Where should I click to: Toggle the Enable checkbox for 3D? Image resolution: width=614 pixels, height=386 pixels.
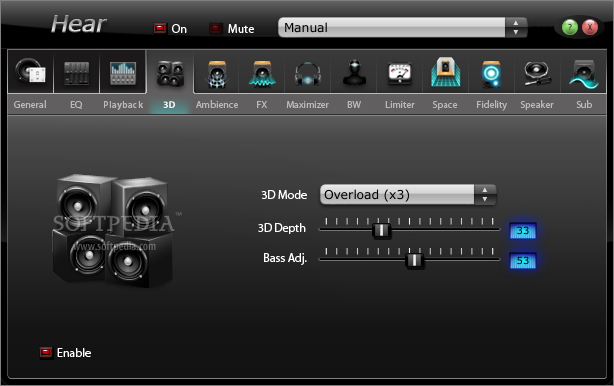(x=46, y=353)
